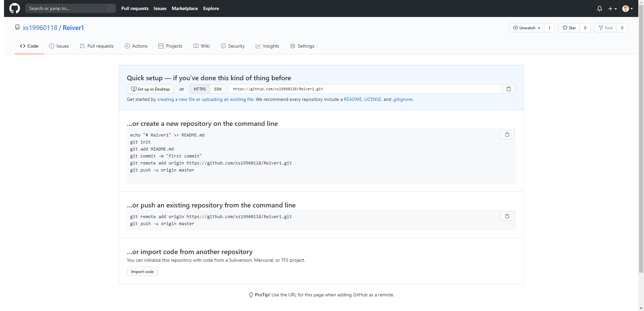644x311 pixels.
Task: Click the 'git init' command line
Action: pyautogui.click(x=140, y=142)
